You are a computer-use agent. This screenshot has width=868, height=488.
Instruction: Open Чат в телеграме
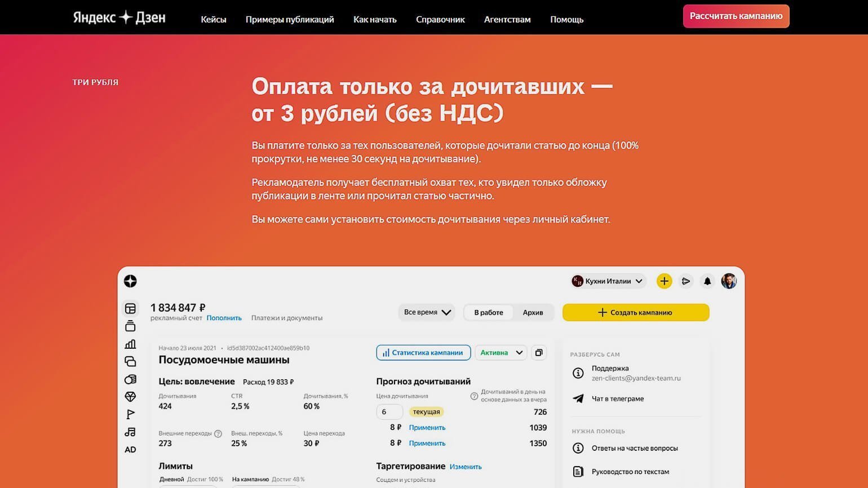(618, 398)
